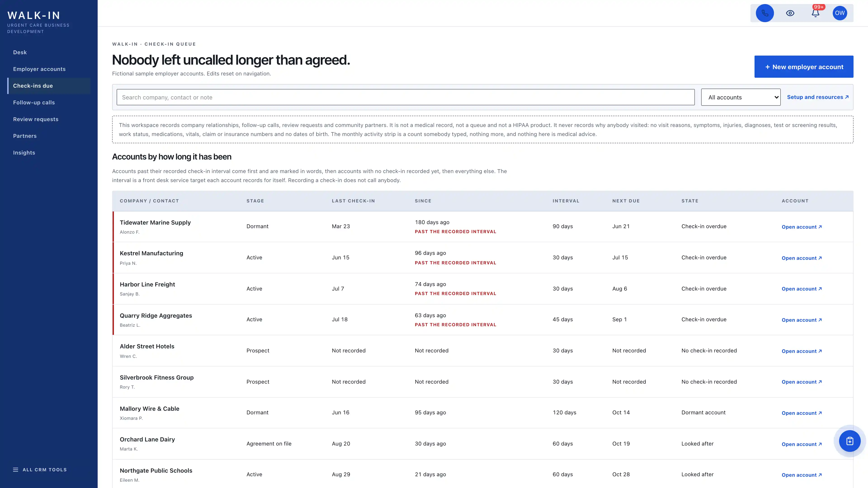Viewport: 868px width, 488px height.
Task: Open account for Kestrel Manufacturing
Action: [802, 258]
